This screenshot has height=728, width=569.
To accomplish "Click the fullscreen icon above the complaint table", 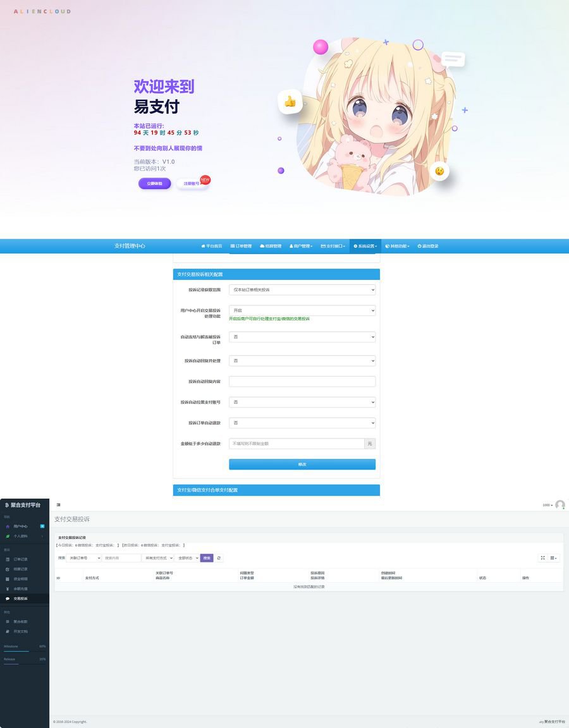I will point(543,557).
